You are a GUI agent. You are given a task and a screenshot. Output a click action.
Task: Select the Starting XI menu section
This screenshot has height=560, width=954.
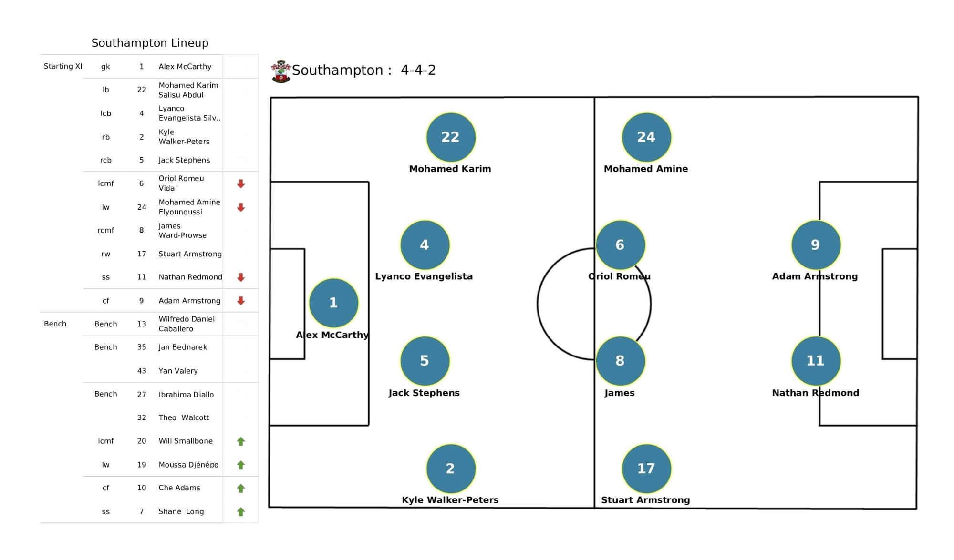pyautogui.click(x=53, y=67)
